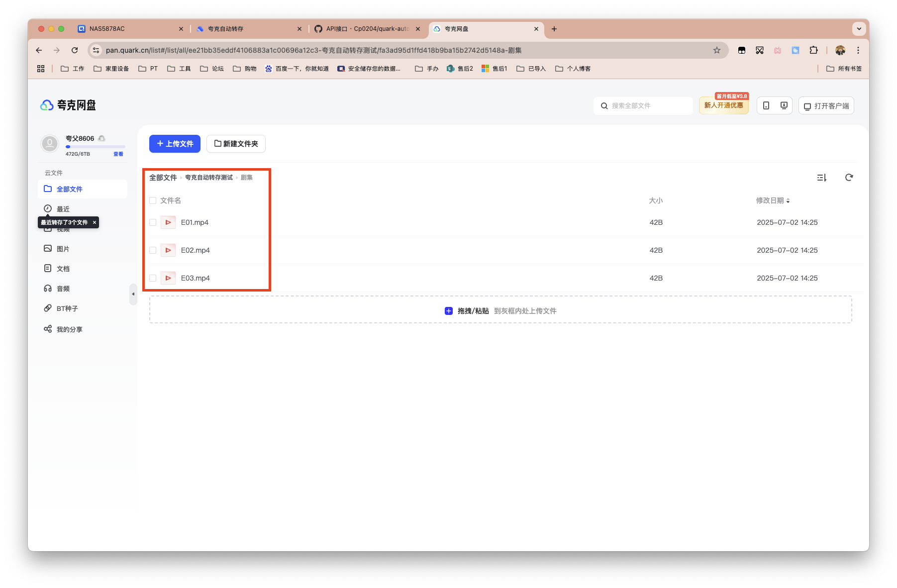Viewport: 897px width, 588px height.
Task: Click the storage usage progress bar
Action: (95, 147)
